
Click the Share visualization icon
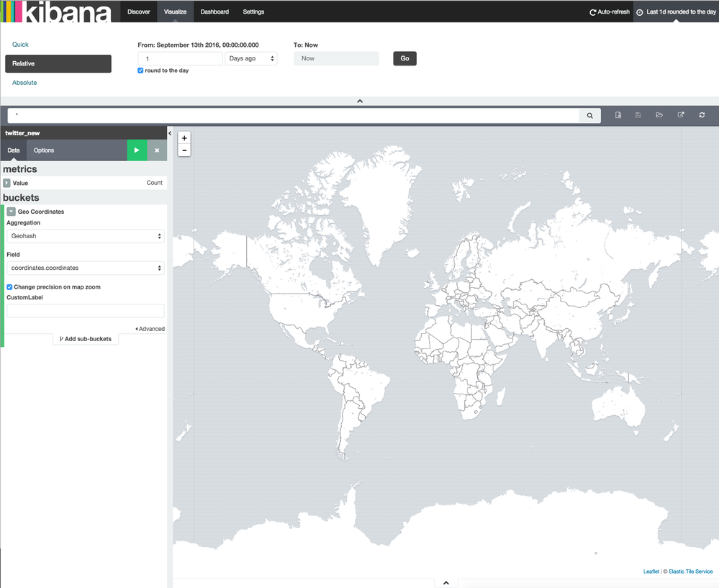point(680,115)
